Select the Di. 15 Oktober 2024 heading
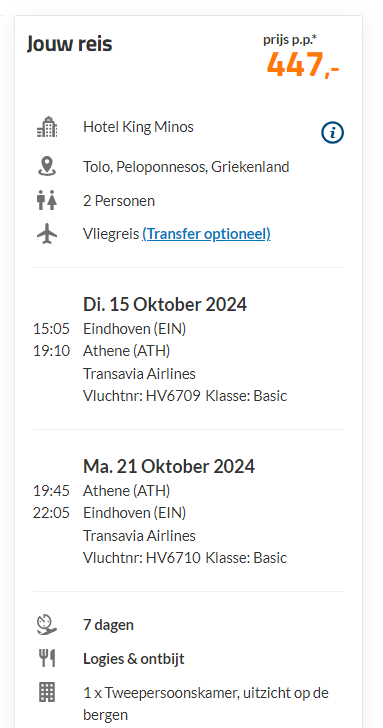383x728 pixels. pyautogui.click(x=165, y=305)
